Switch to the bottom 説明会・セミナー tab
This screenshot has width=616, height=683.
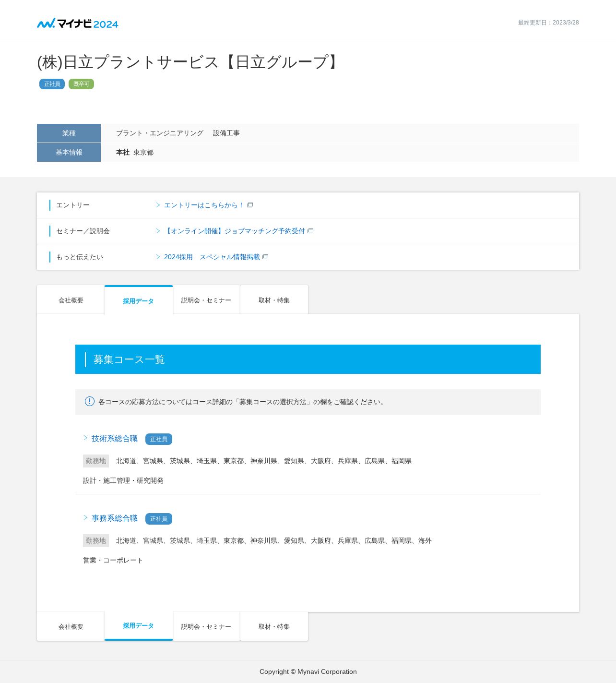pos(206,626)
